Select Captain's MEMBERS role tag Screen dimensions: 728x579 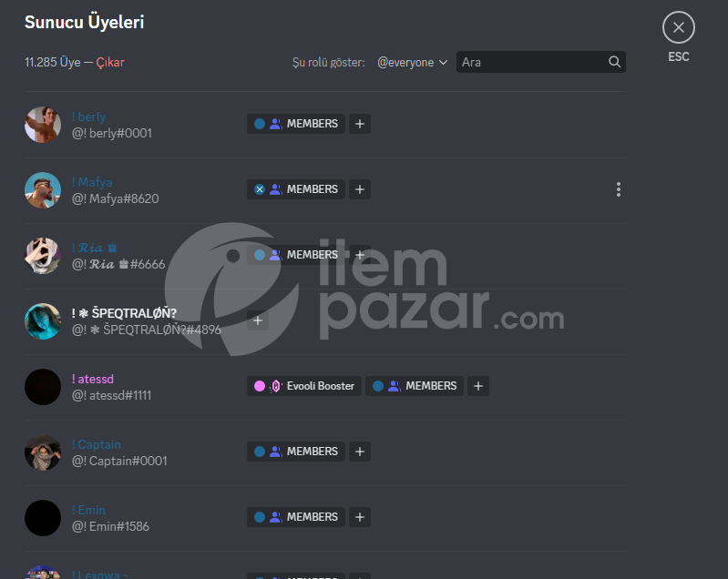tap(296, 452)
